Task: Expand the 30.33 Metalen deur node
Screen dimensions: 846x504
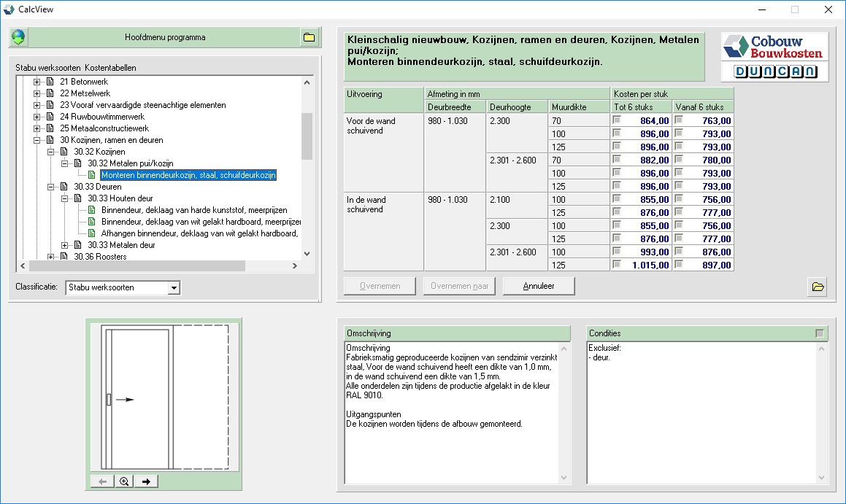Action: click(64, 245)
